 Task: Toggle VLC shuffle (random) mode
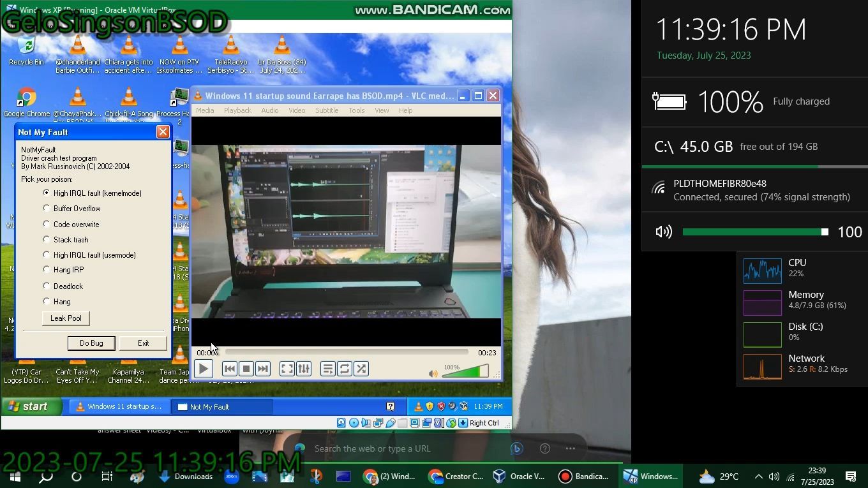point(361,369)
